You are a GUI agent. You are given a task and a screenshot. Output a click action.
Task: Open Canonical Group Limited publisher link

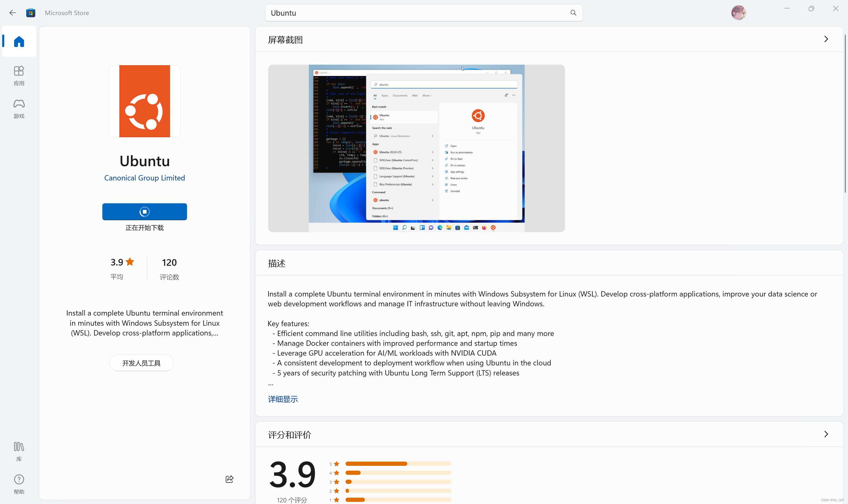coord(144,178)
